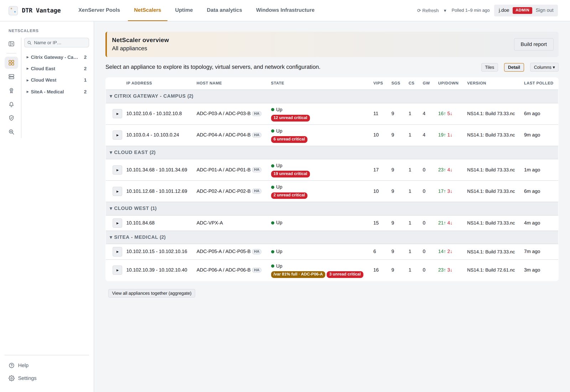
Task: Open the certificate ribbon sidebar icon
Action: click(x=11, y=91)
